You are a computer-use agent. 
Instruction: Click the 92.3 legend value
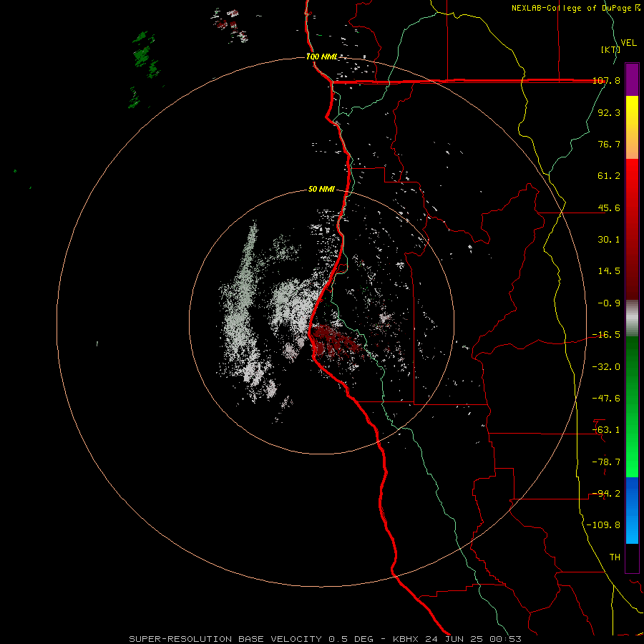coord(609,112)
